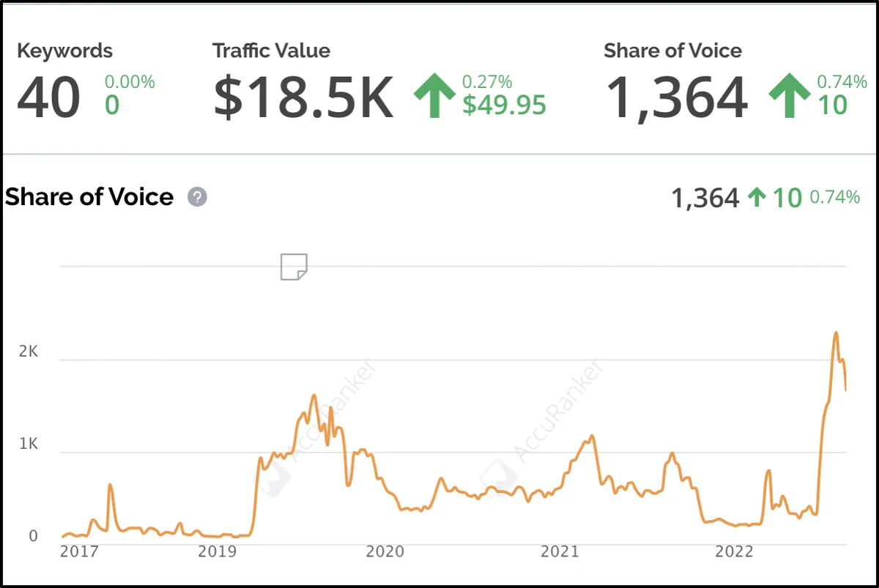Screen dimensions: 879x588
Task: Click the small green arrow in chart header
Action: click(757, 197)
